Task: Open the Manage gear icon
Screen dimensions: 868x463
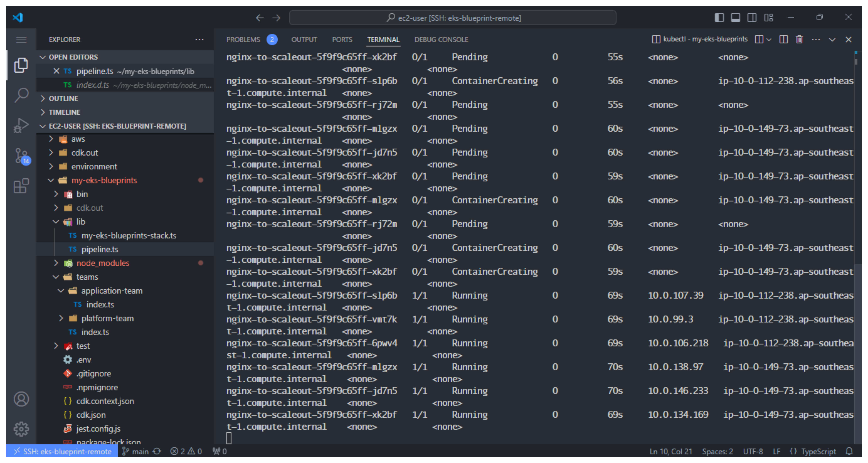Action: 21,429
